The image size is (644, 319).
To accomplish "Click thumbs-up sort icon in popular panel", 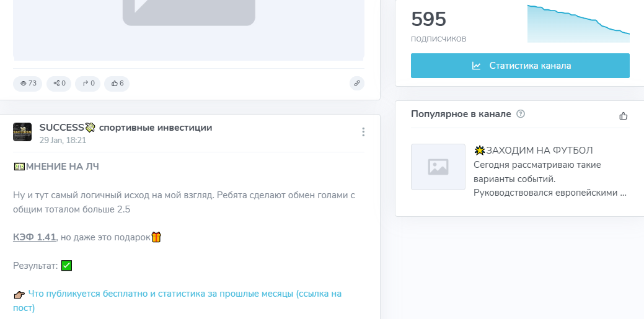I will 624,116.
